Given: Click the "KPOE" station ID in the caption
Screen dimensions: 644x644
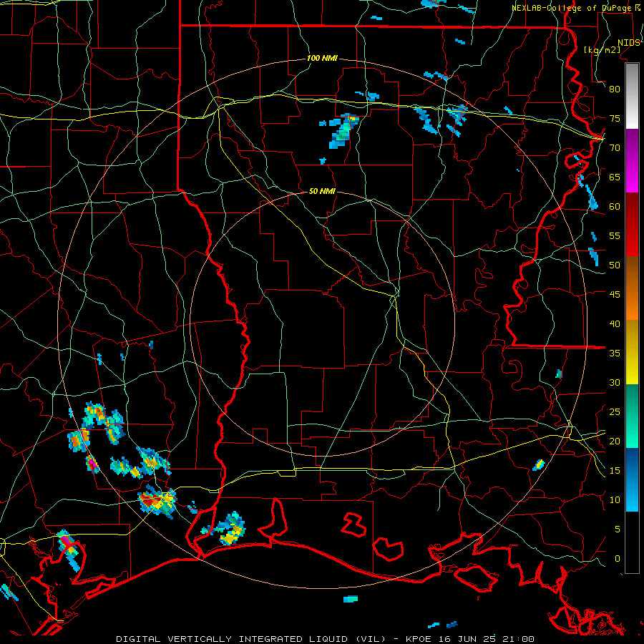Looking at the screenshot, I should click(x=420, y=639).
